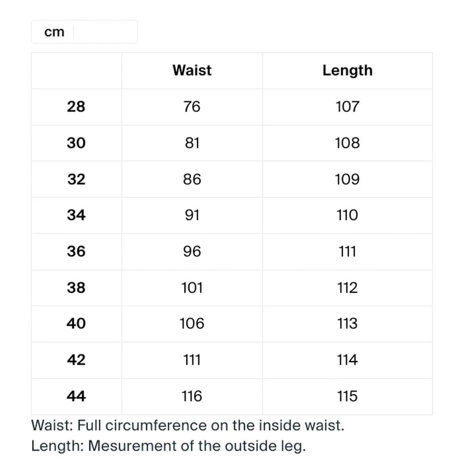The image size is (476, 476).
Task: Click the waist circumference description text
Action: tap(188, 425)
